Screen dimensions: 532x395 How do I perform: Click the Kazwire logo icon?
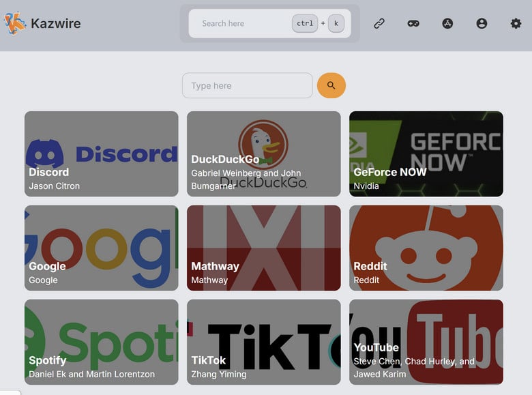(x=14, y=23)
